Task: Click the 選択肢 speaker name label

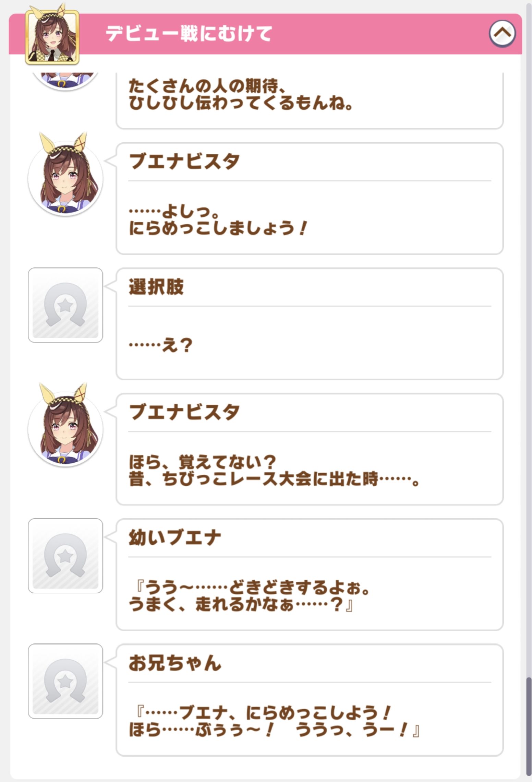Action: coord(156,287)
